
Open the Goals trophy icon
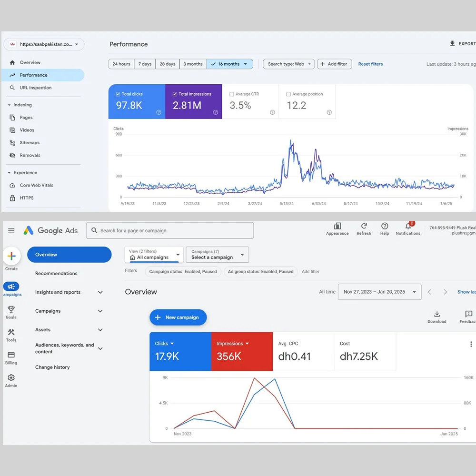click(11, 310)
